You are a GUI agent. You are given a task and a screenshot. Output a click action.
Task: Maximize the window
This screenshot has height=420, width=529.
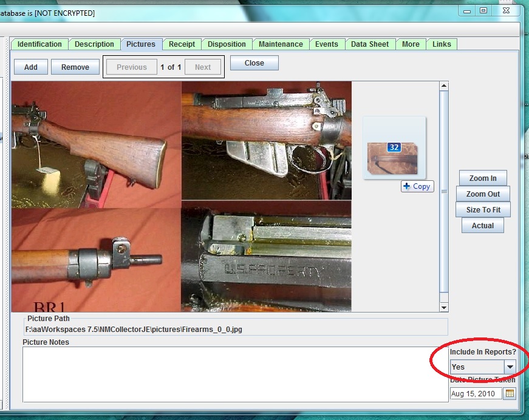click(483, 10)
